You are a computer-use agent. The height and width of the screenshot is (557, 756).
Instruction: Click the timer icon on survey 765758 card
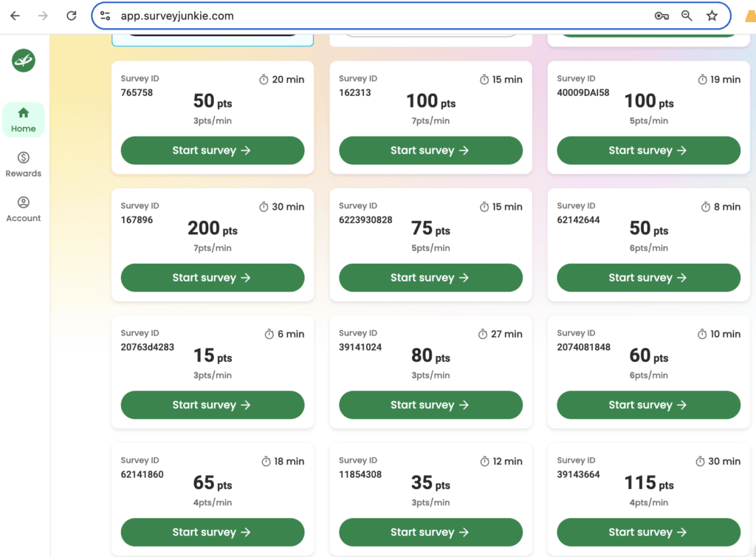264,79
